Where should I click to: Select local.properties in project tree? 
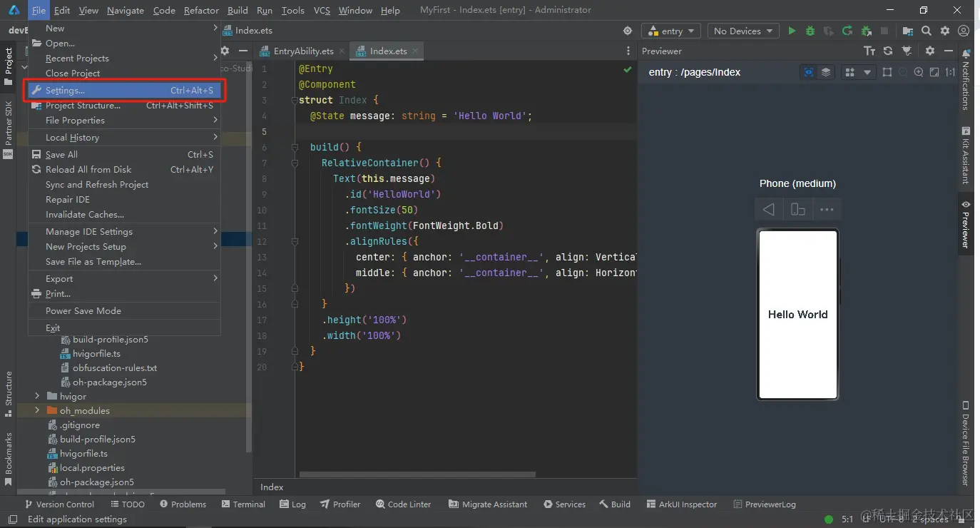pyautogui.click(x=92, y=468)
